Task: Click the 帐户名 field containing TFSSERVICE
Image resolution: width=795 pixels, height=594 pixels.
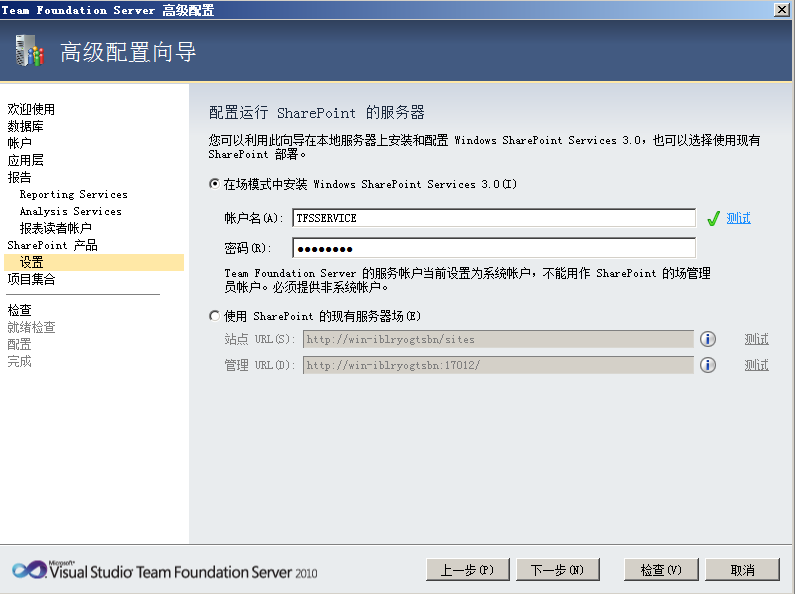Action: (494, 218)
